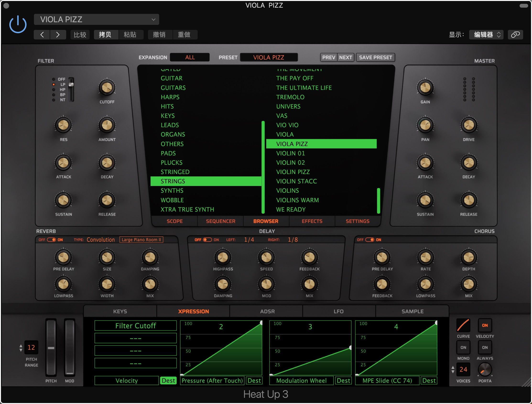Switch to the EFFECTS tab
Viewport: 532px width, 404px height.
pyautogui.click(x=312, y=221)
